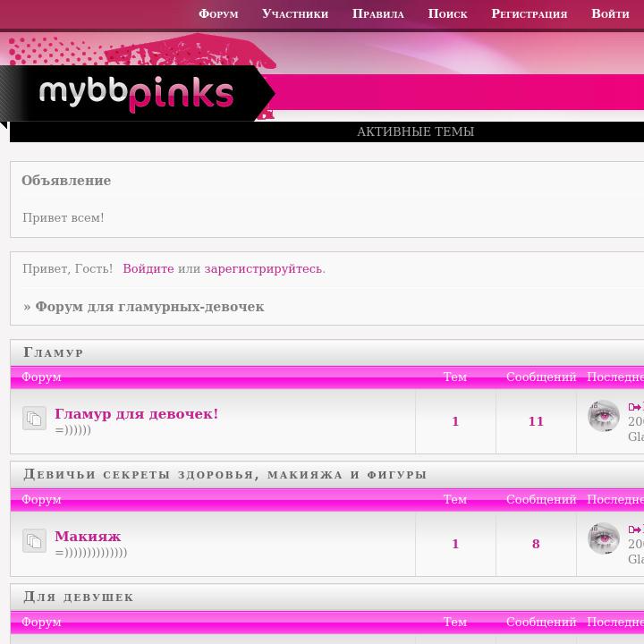Click the Гламур category header

tap(54, 352)
